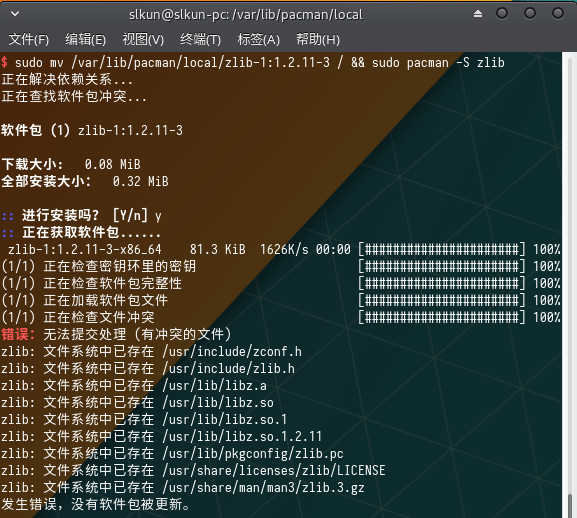Click the /usr/lib/libz.so.1.2.11 conflict line
Image resolution: width=577 pixels, height=518 pixels.
click(162, 437)
